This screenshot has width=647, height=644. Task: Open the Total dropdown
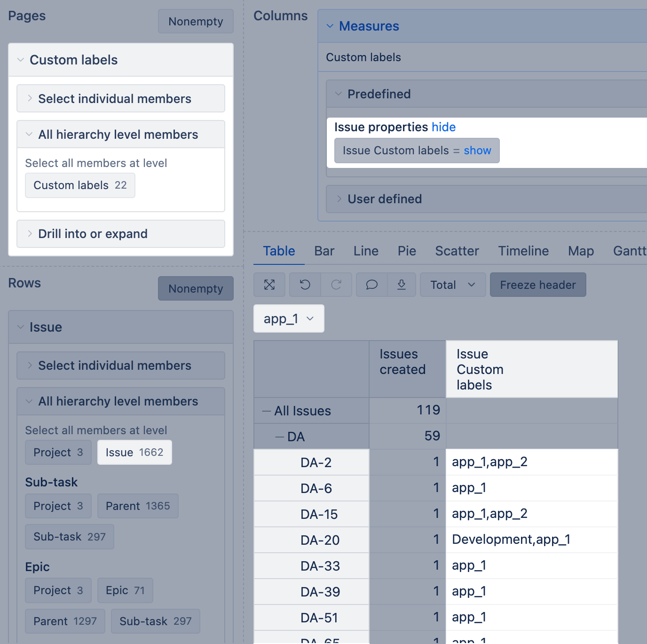click(452, 285)
